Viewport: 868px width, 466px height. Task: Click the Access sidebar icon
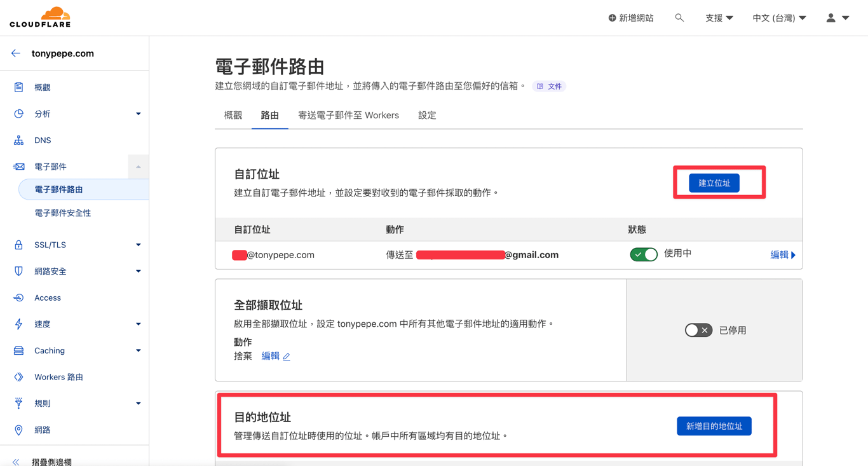(18, 298)
